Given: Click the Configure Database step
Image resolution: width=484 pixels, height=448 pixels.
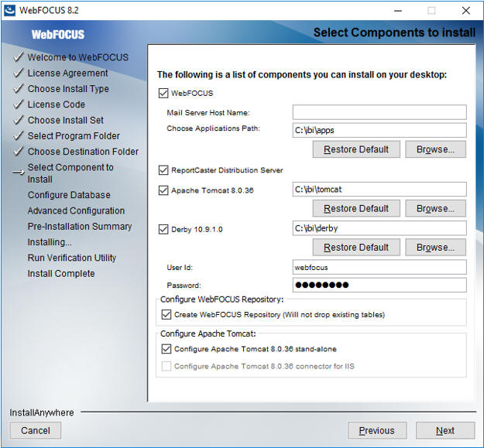Looking at the screenshot, I should (69, 195).
